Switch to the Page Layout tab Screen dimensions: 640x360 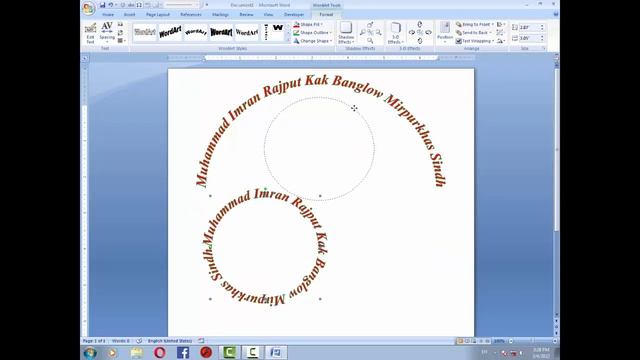158,15
